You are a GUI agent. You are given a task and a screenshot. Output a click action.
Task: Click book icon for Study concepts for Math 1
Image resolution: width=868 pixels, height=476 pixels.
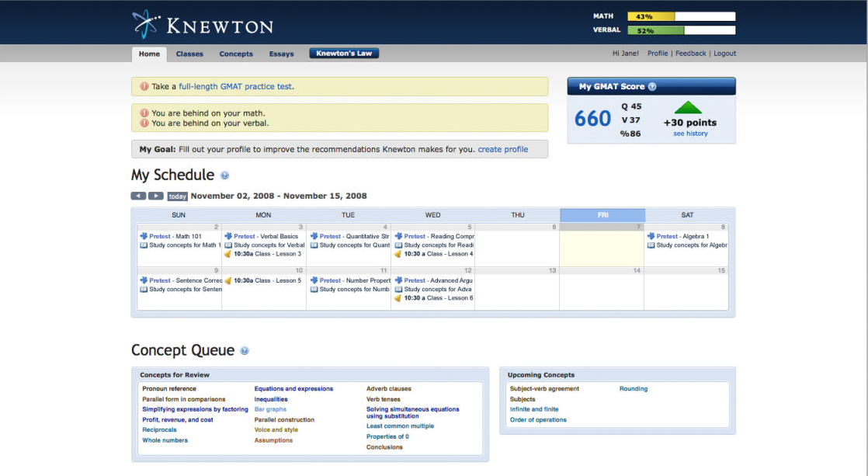[x=144, y=245]
